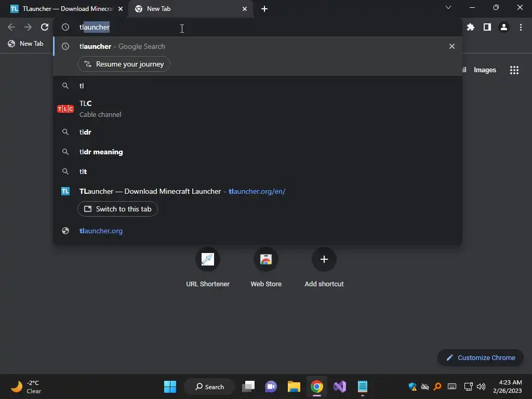The height and width of the screenshot is (399, 532).
Task: Click the browser back arrow
Action: click(x=11, y=27)
